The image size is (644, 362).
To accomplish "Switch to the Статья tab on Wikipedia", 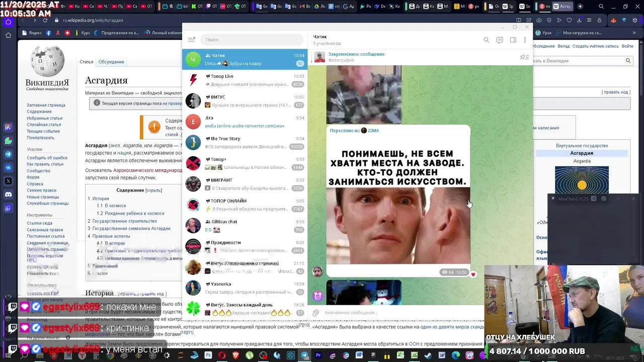I will point(86,62).
